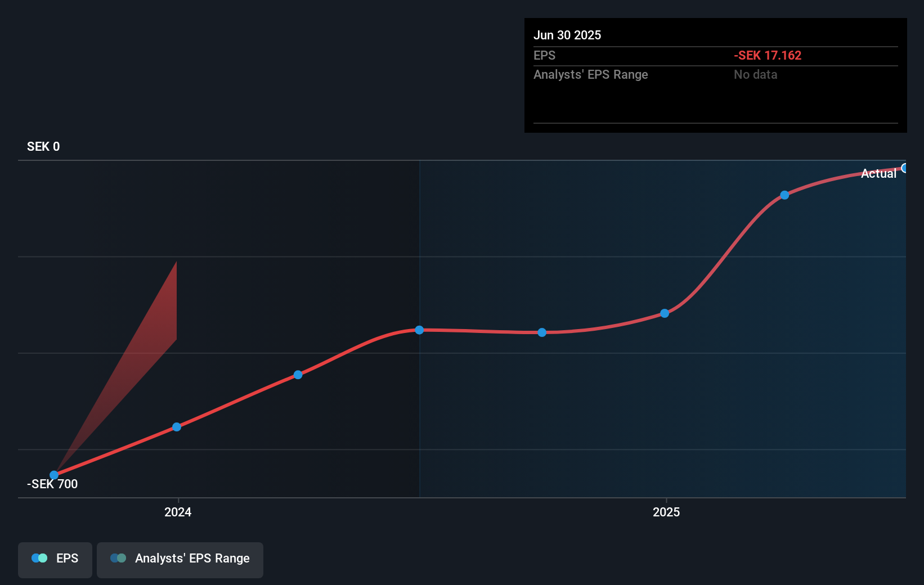Select the EPS data point after 2025 on the steep rise
The width and height of the screenshot is (924, 585).
click(x=784, y=195)
